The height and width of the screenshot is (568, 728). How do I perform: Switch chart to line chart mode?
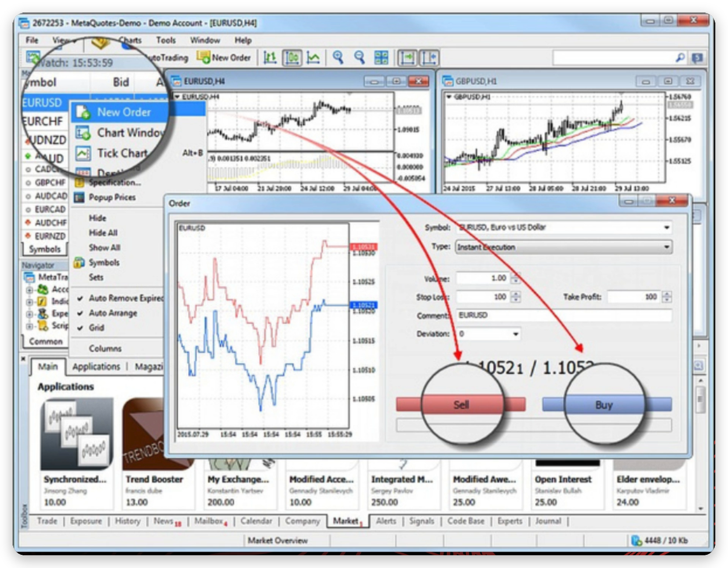point(313,58)
